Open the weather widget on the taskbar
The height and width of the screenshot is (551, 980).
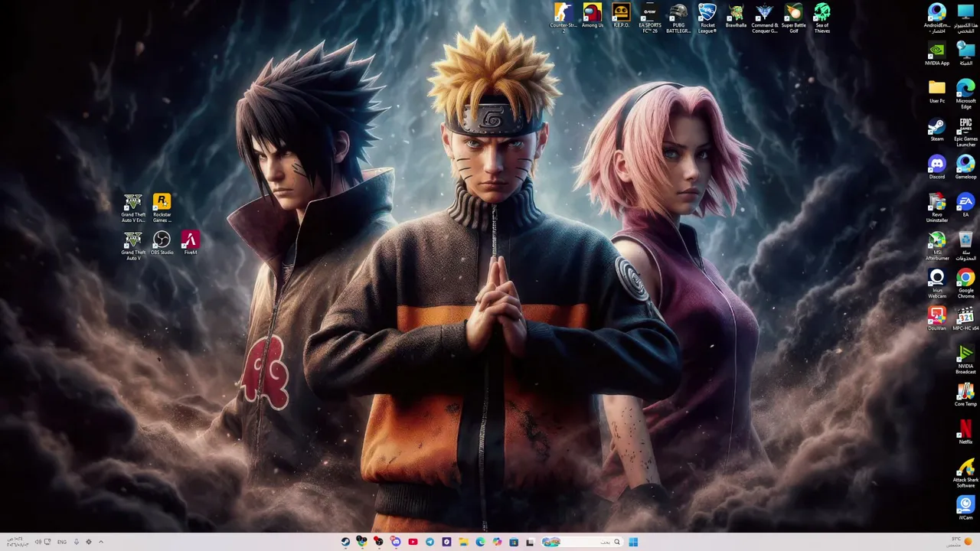point(960,542)
